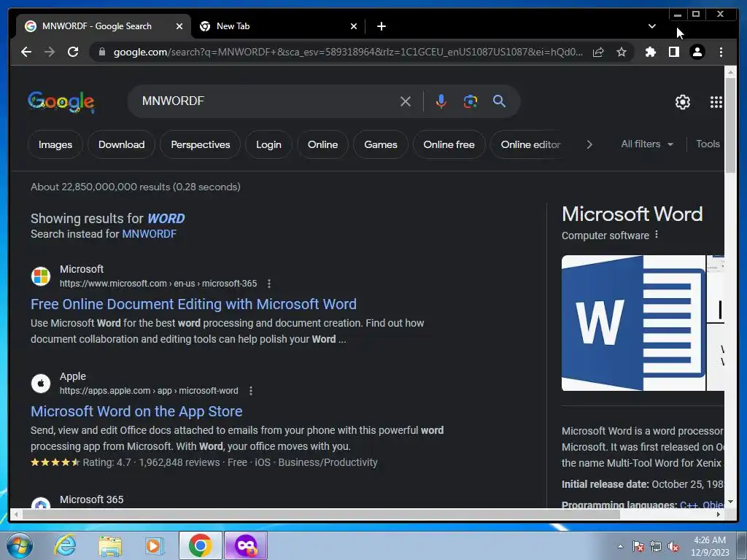The height and width of the screenshot is (560, 747).
Task: Click into the MNWORDF search field
Action: pyautogui.click(x=267, y=101)
